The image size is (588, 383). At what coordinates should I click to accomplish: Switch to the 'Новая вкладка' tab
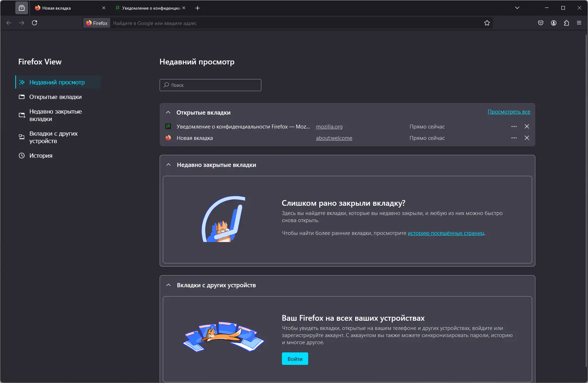point(68,8)
